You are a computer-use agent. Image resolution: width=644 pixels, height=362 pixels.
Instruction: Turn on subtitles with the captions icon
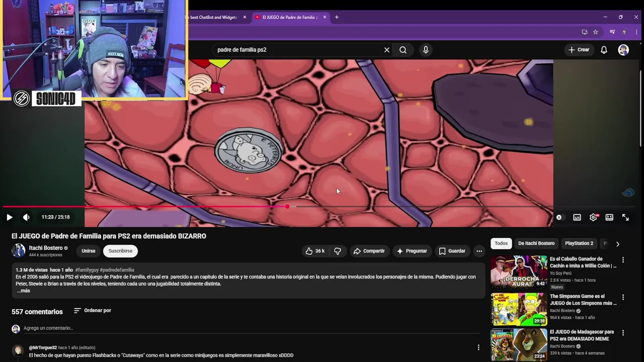(577, 217)
